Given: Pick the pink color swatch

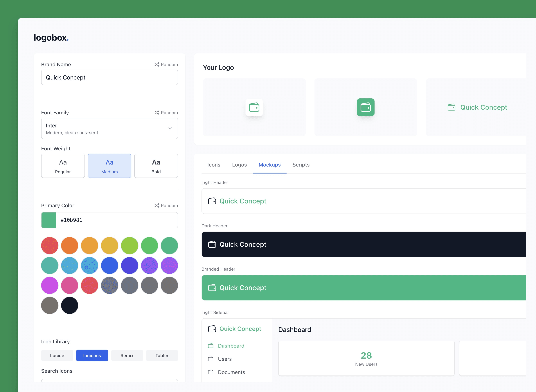Looking at the screenshot, I should click(x=70, y=286).
